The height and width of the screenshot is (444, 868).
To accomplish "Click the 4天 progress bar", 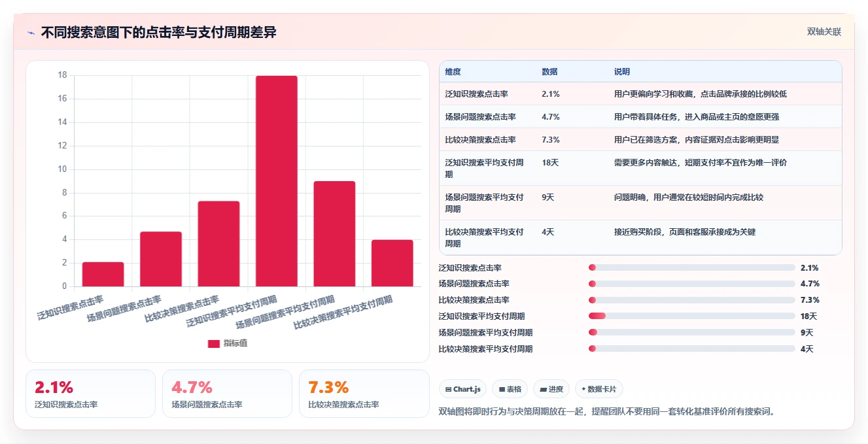I will coord(692,349).
